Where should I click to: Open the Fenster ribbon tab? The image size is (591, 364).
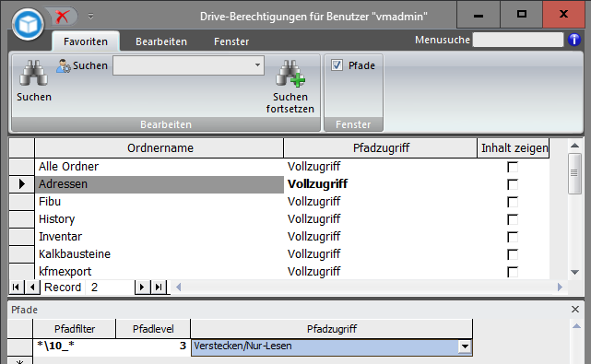(x=231, y=41)
